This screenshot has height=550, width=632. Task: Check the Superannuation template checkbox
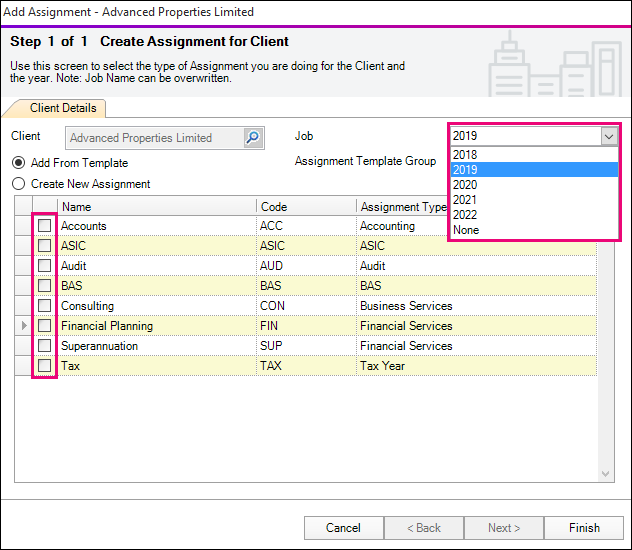click(x=44, y=346)
